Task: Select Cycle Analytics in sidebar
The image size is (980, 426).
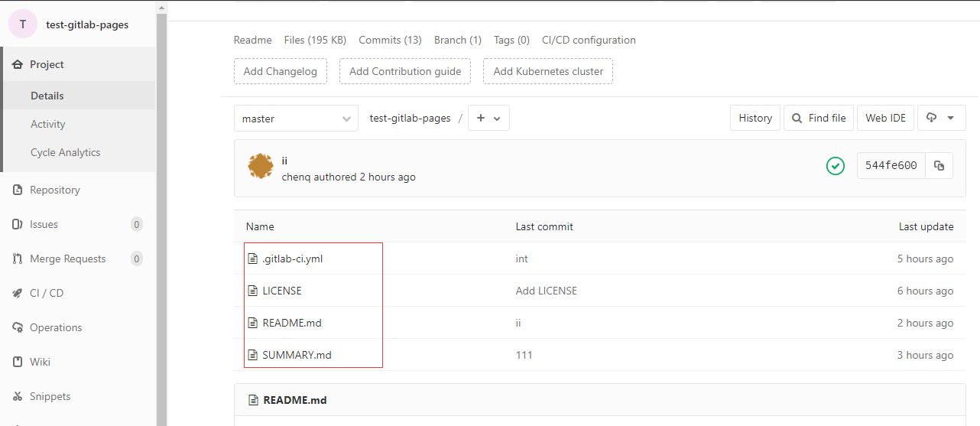Action: 66,152
